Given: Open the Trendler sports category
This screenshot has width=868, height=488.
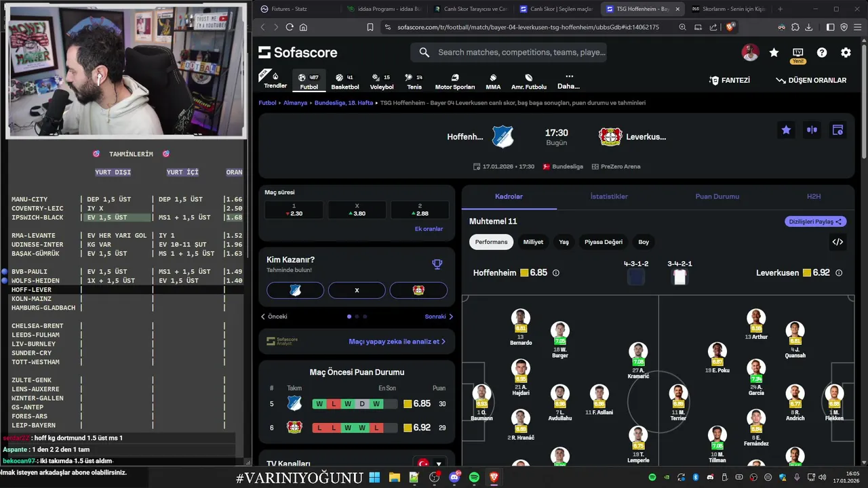Looking at the screenshot, I should pos(275,80).
